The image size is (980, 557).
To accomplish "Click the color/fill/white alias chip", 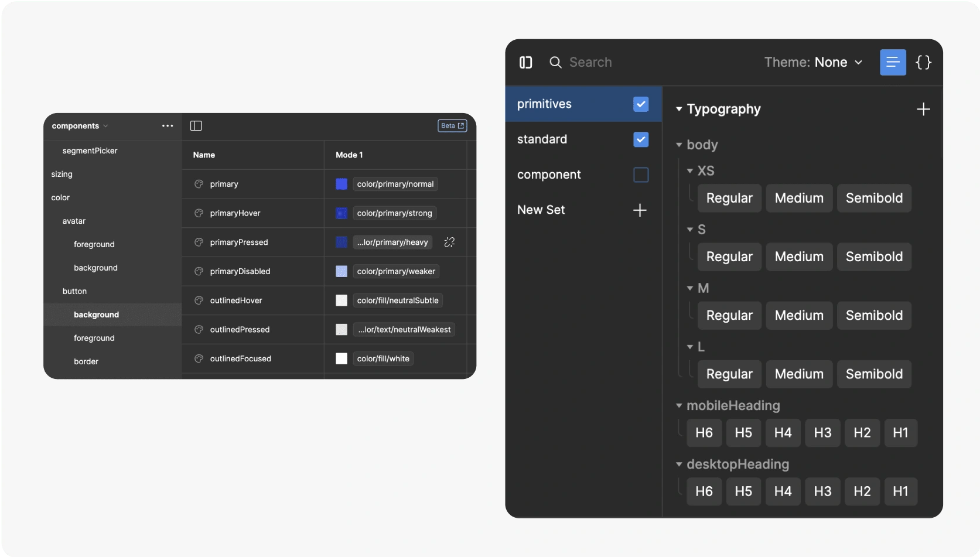I will coord(383,358).
